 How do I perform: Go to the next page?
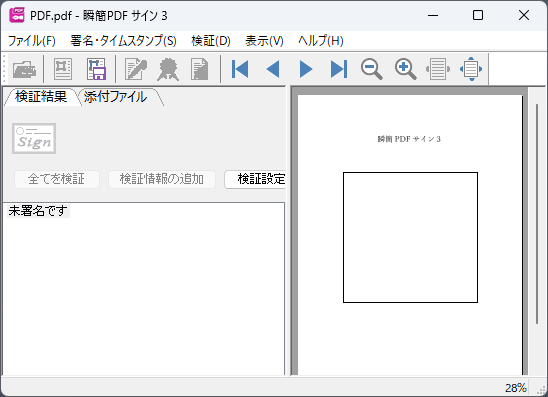click(x=306, y=69)
